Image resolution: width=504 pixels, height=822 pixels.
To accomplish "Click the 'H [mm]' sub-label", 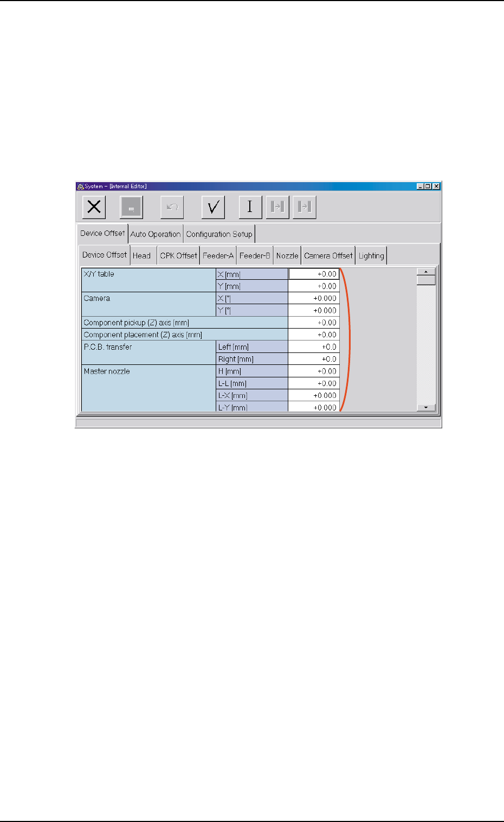I will point(230,371).
